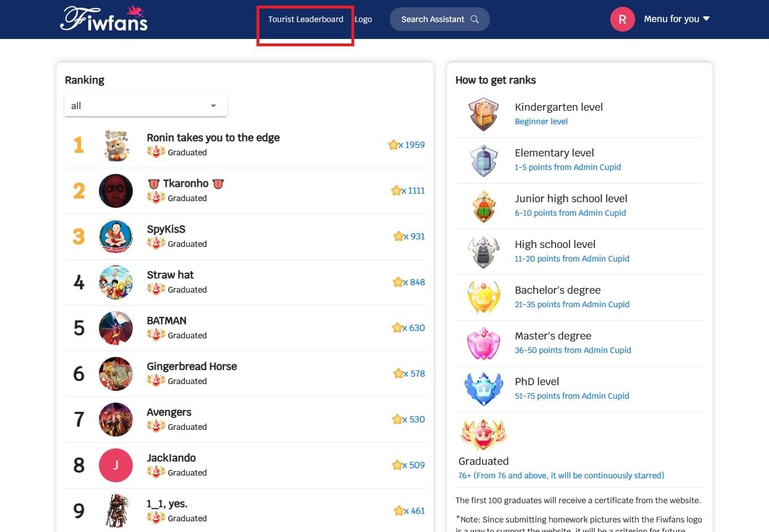Click the BATMAN user avatar
769x532 pixels.
116,328
